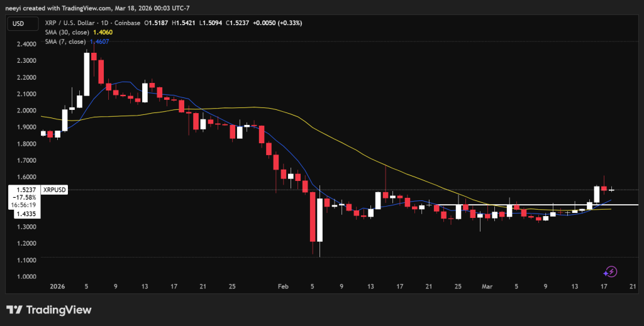The width and height of the screenshot is (644, 326).
Task: Click the purple lightning bolt icon
Action: [x=610, y=271]
